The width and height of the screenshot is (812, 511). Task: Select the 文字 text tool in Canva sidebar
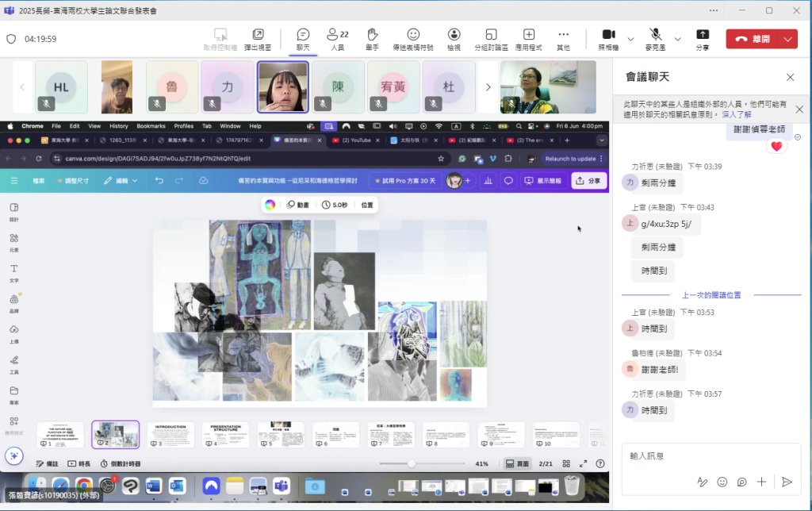14,273
